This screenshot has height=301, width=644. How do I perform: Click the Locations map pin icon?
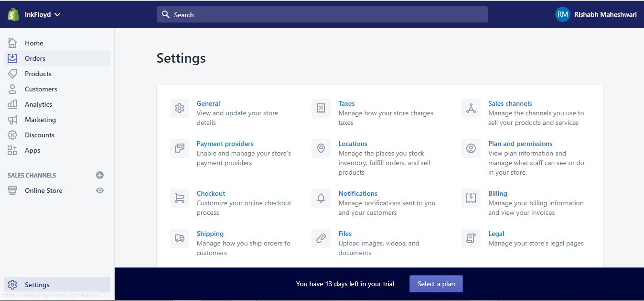(x=321, y=148)
